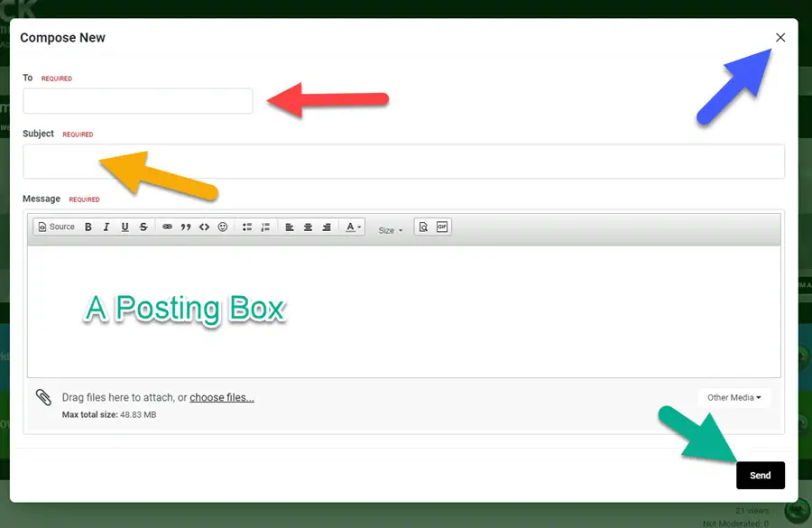This screenshot has width=812, height=528.
Task: Insert a link with chain icon
Action: point(167,227)
